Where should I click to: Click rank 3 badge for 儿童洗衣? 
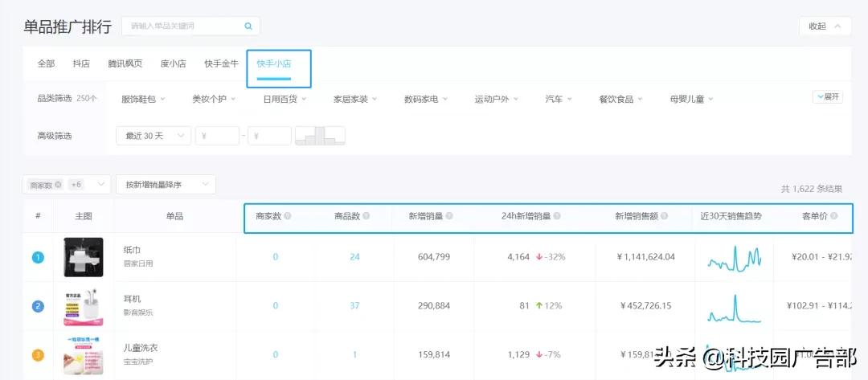(x=38, y=354)
